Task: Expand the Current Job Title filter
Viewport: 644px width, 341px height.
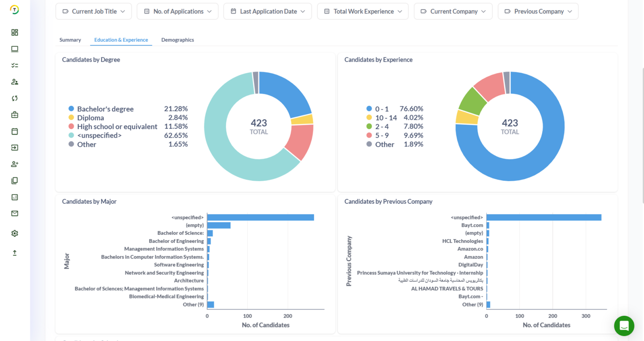Action: coord(93,11)
